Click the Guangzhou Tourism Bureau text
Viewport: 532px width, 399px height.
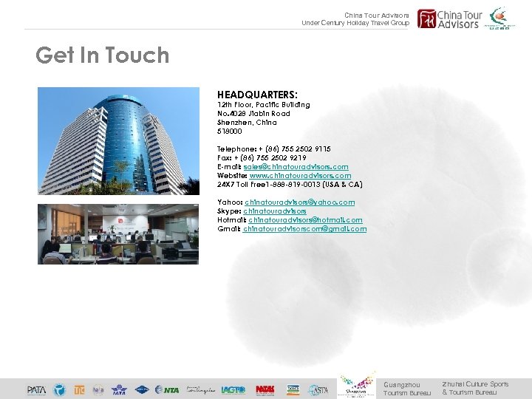click(x=407, y=389)
